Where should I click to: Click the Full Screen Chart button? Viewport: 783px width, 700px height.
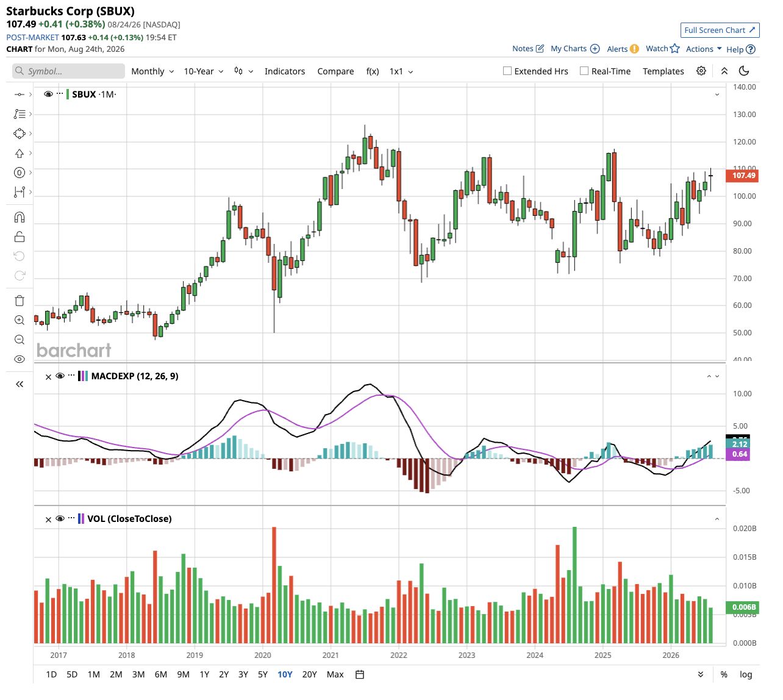(720, 30)
